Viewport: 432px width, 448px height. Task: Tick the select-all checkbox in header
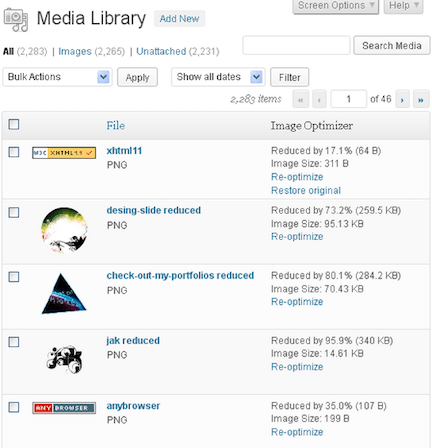click(14, 124)
